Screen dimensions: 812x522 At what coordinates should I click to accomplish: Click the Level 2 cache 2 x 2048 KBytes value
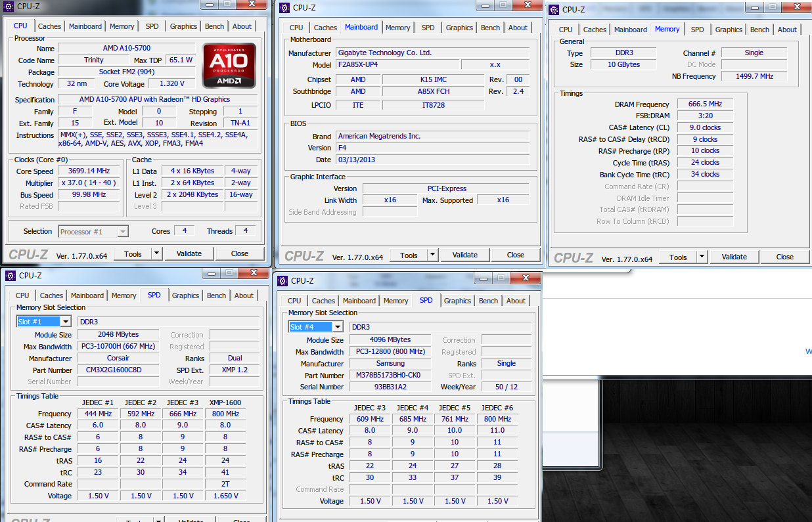coord(192,195)
